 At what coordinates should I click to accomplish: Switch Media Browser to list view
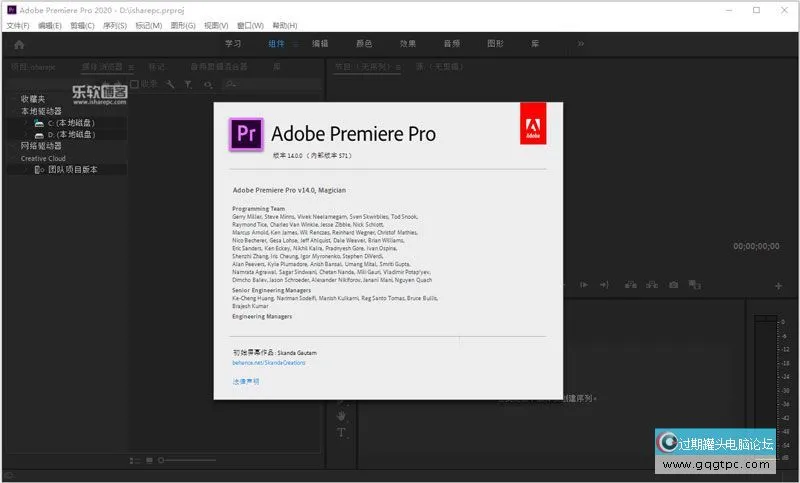click(x=135, y=461)
